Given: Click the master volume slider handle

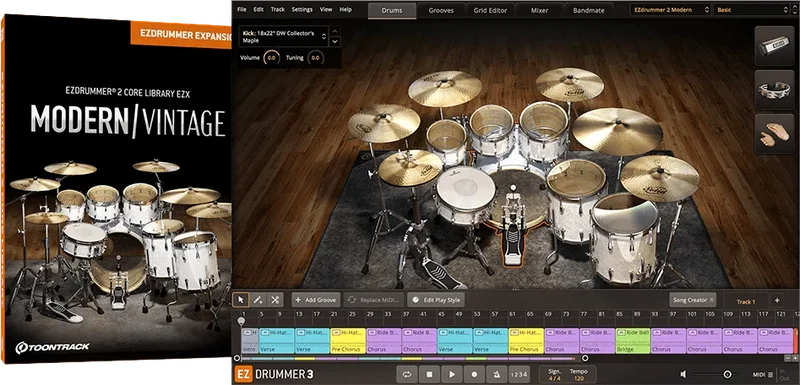Looking at the screenshot, I should coord(728,375).
